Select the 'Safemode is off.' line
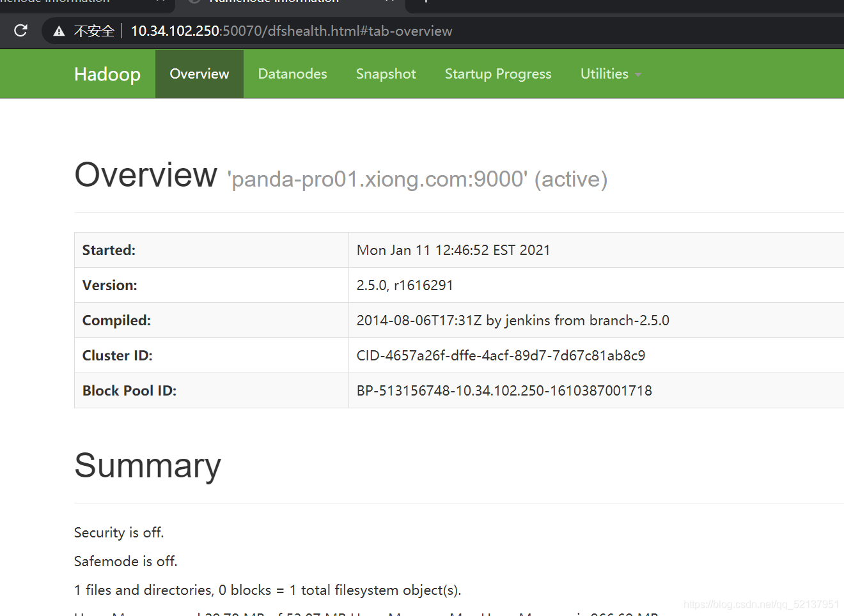Viewport: 844px width, 616px height. coord(126,561)
